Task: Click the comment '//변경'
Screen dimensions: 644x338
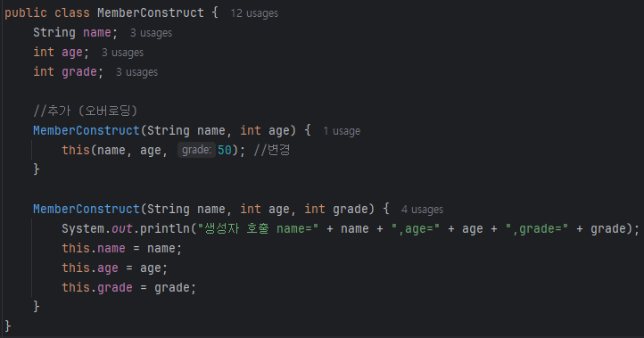Action: [272, 150]
